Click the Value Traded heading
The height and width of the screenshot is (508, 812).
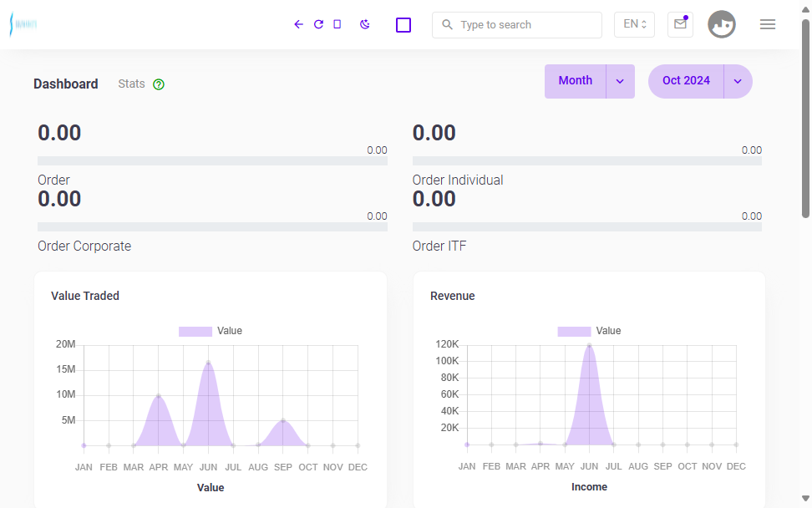[85, 296]
